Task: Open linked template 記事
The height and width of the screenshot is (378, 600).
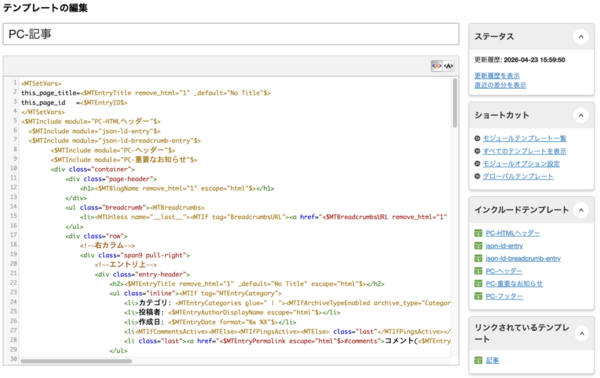Action: coord(492,360)
